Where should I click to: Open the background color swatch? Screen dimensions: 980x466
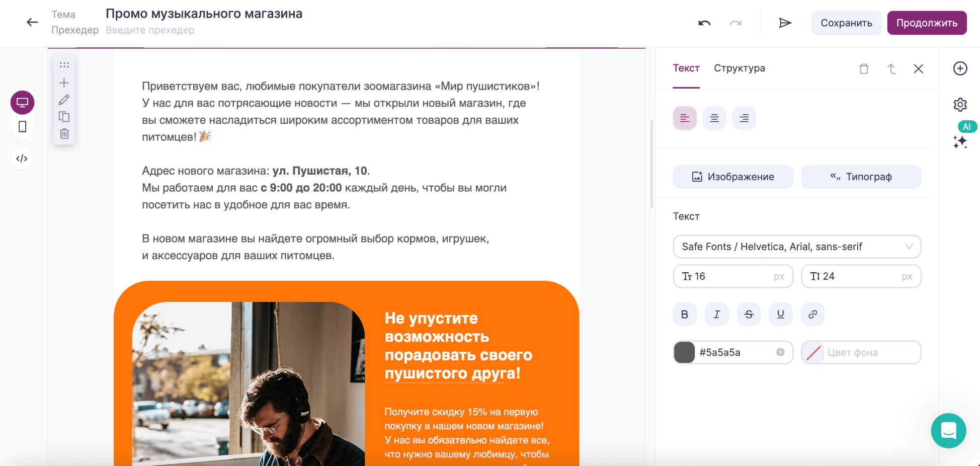[813, 352]
